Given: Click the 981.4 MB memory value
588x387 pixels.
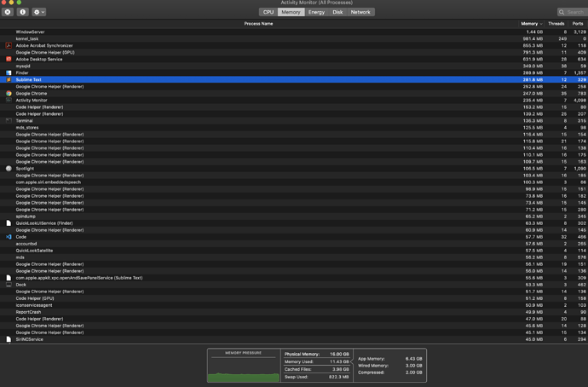Looking at the screenshot, I should pos(533,38).
